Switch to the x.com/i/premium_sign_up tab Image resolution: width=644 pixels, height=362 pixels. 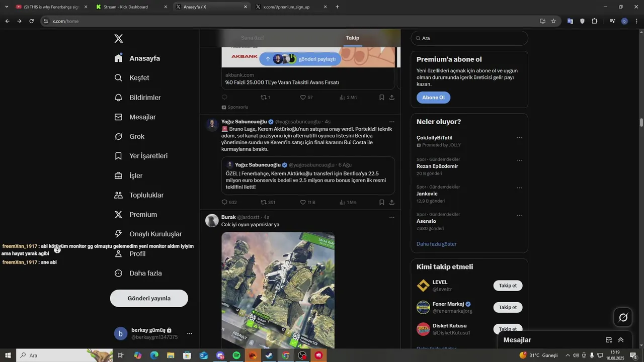pyautogui.click(x=291, y=7)
